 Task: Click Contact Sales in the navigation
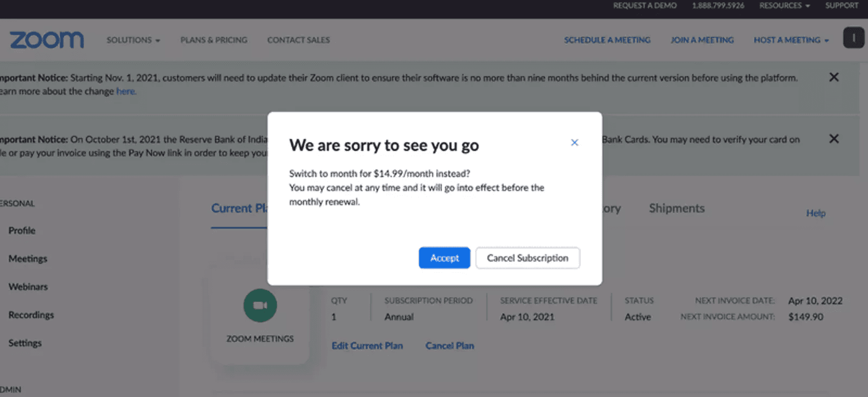coord(298,40)
